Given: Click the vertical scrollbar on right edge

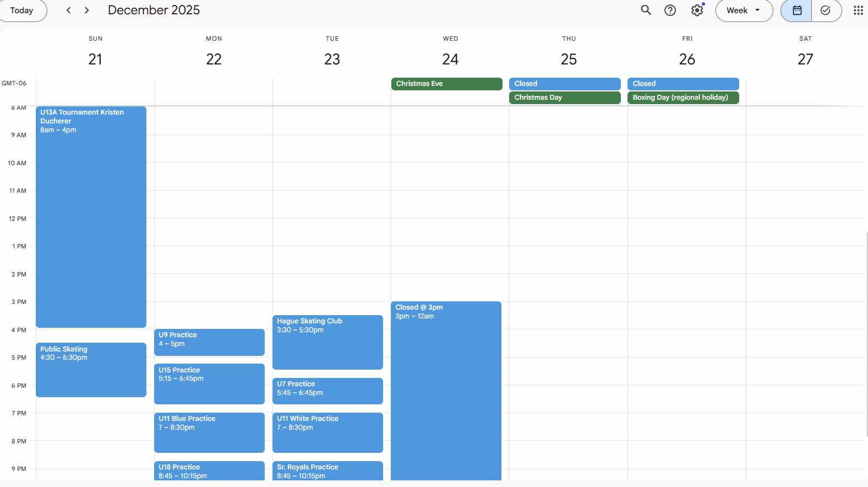Looking at the screenshot, I should [866, 331].
